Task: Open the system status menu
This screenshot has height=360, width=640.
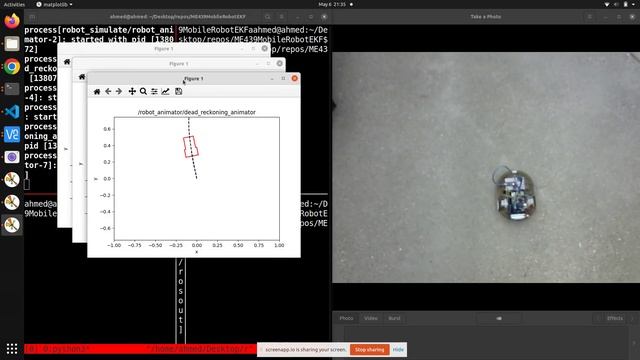Action: [620, 4]
